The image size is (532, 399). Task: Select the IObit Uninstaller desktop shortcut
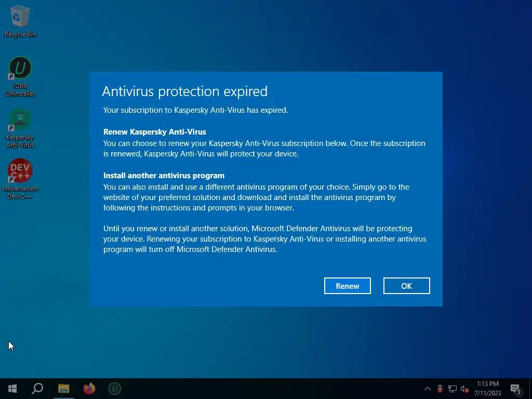click(x=20, y=77)
